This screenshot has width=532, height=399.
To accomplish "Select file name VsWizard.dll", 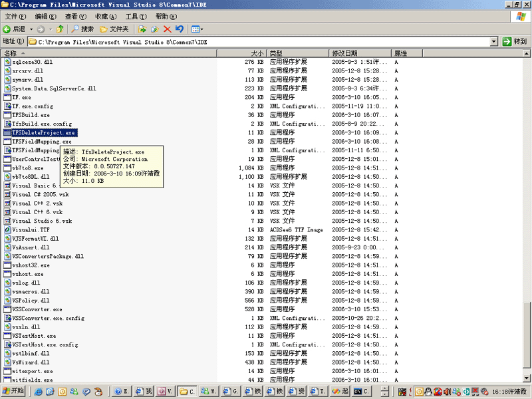I will [31, 362].
